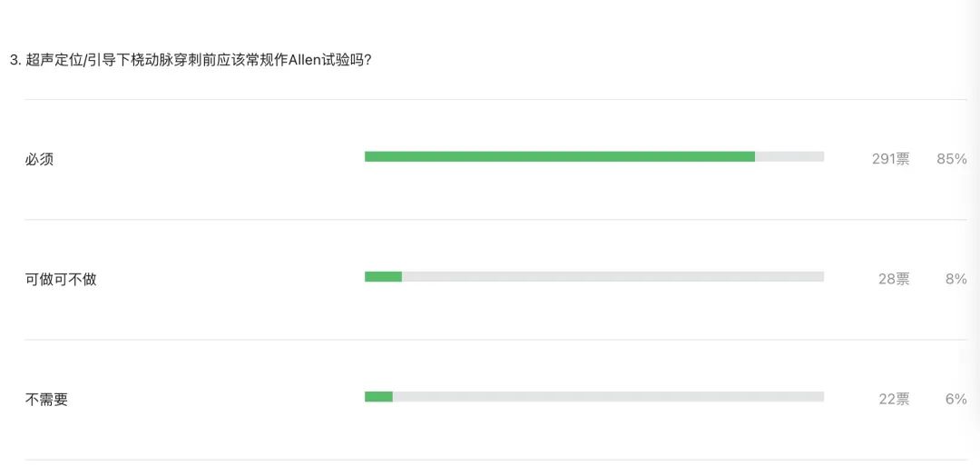The height and width of the screenshot is (466, 980).
Task: Click the gray remainder of 不需要 bar
Action: 608,397
